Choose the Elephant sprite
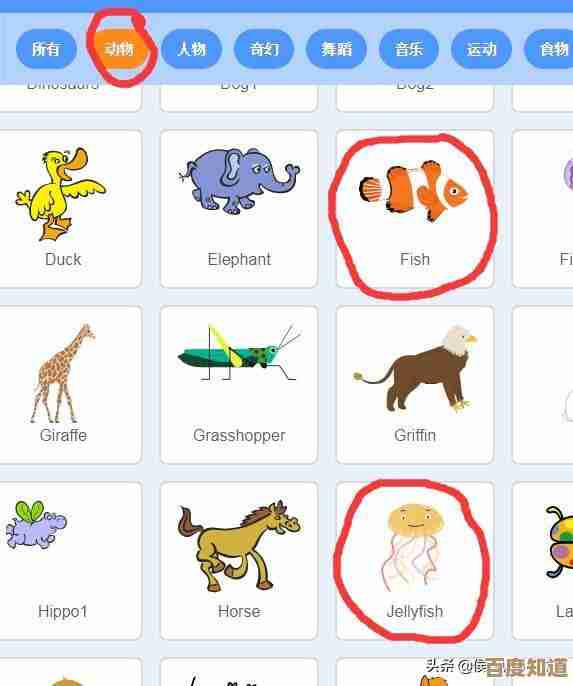 239,209
